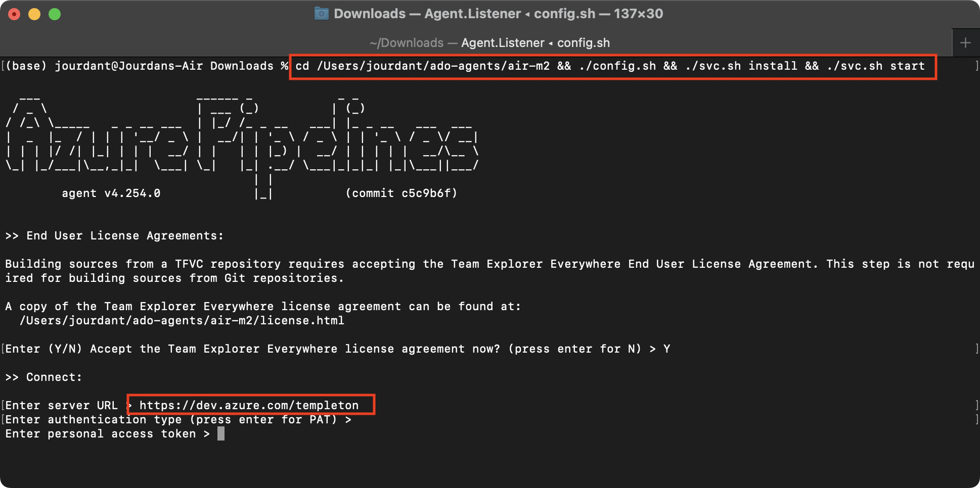Click './config.sh' in the command line
Screen dimensions: 980x488
(x=617, y=66)
